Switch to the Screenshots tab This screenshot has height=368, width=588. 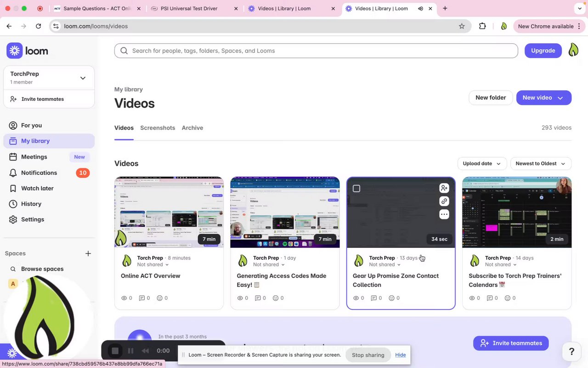click(x=158, y=128)
